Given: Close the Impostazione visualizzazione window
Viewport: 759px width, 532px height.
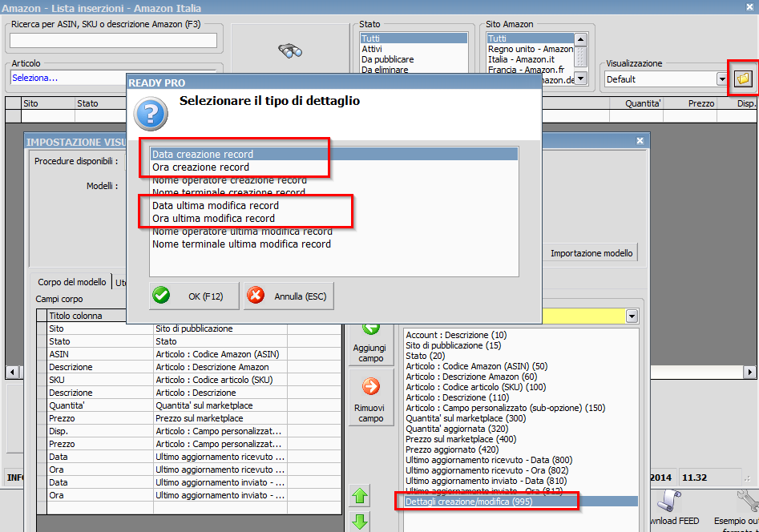Looking at the screenshot, I should pos(640,141).
